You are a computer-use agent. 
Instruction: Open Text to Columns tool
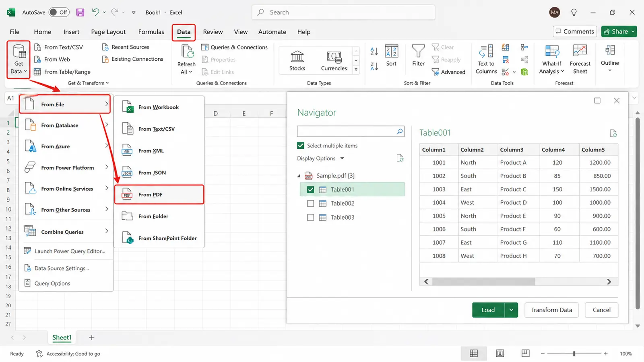pyautogui.click(x=486, y=60)
